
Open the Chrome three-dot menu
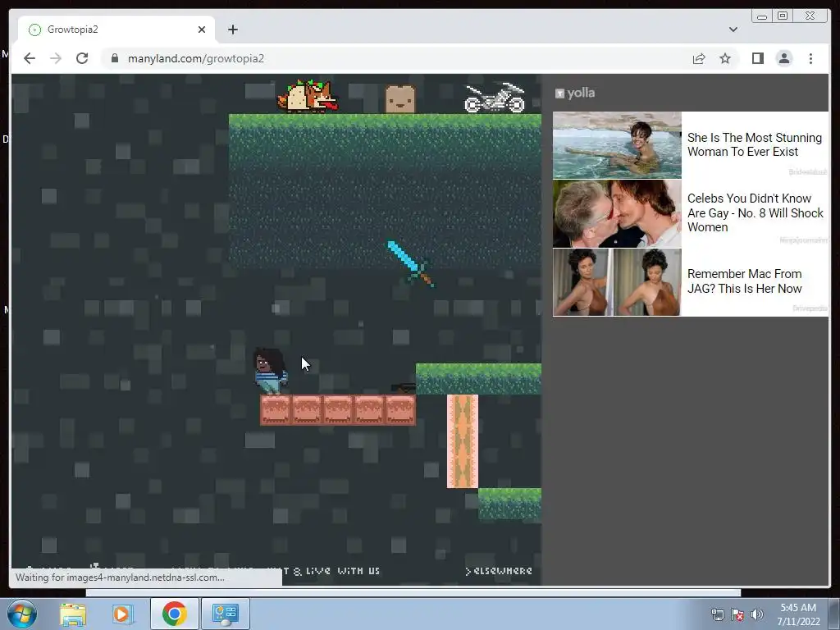810,58
